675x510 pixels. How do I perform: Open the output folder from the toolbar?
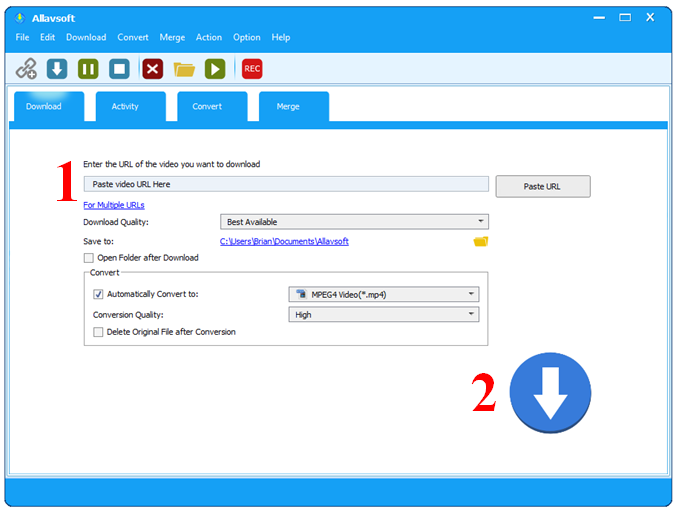coord(184,69)
